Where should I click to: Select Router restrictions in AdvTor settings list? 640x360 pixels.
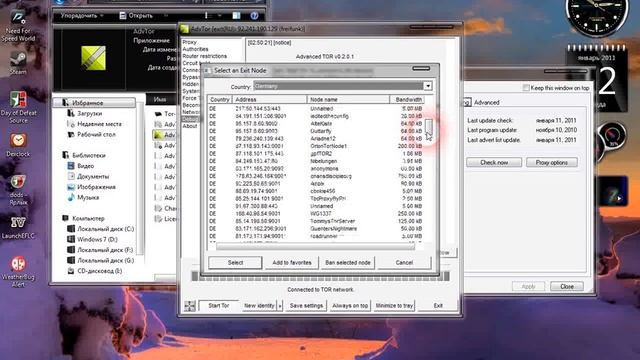204,56
